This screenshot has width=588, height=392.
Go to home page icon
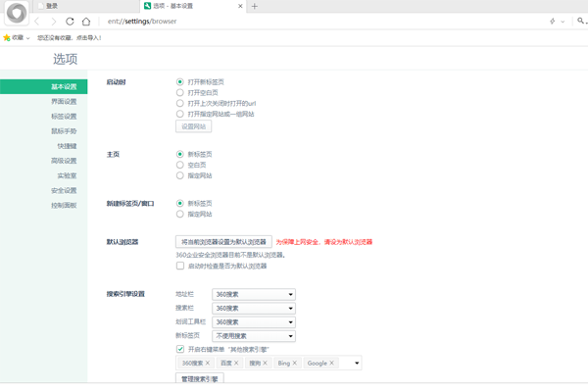(86, 21)
